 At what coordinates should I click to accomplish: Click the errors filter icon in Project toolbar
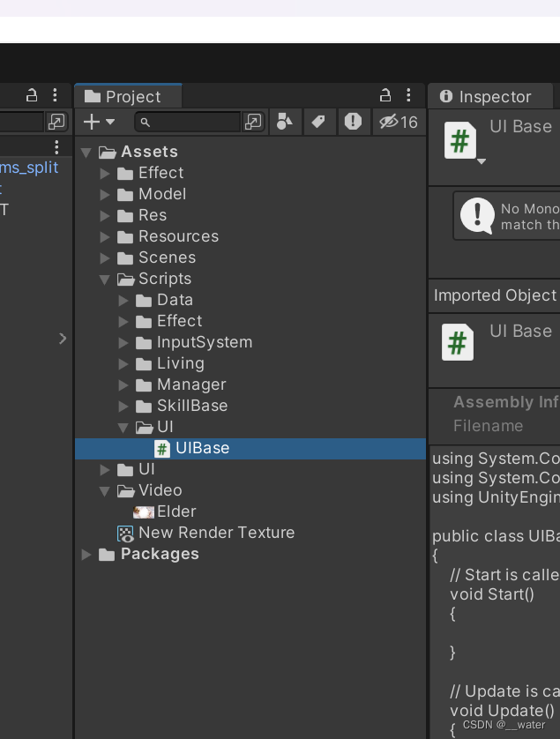pos(353,122)
